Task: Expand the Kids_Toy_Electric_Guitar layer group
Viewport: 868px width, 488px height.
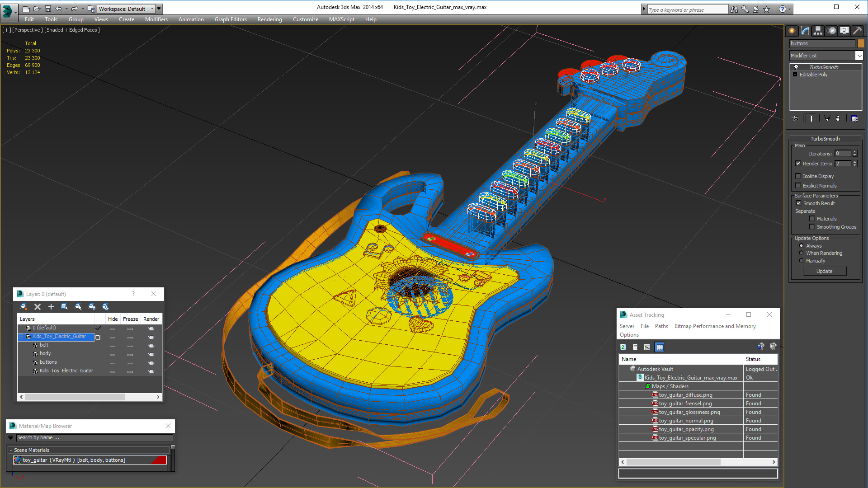Action: [x=20, y=336]
